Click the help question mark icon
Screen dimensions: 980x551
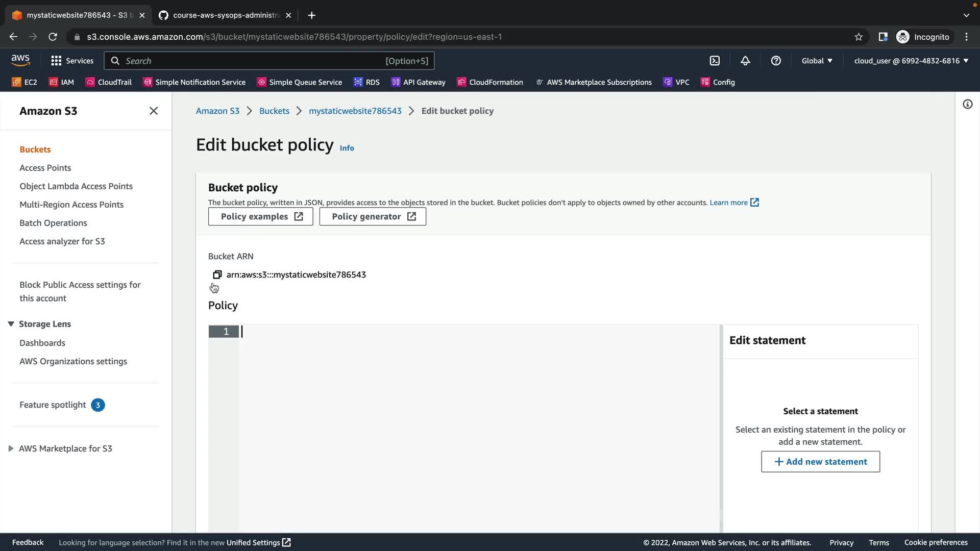point(776,61)
